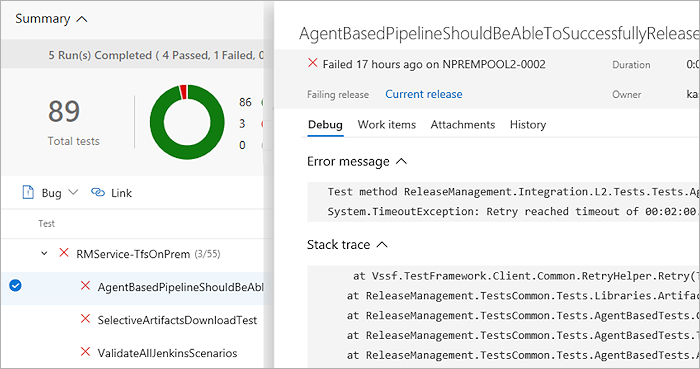This screenshot has width=700, height=369.
Task: Click the failed status X near 'Failed 17 hours ago'
Action: (312, 63)
